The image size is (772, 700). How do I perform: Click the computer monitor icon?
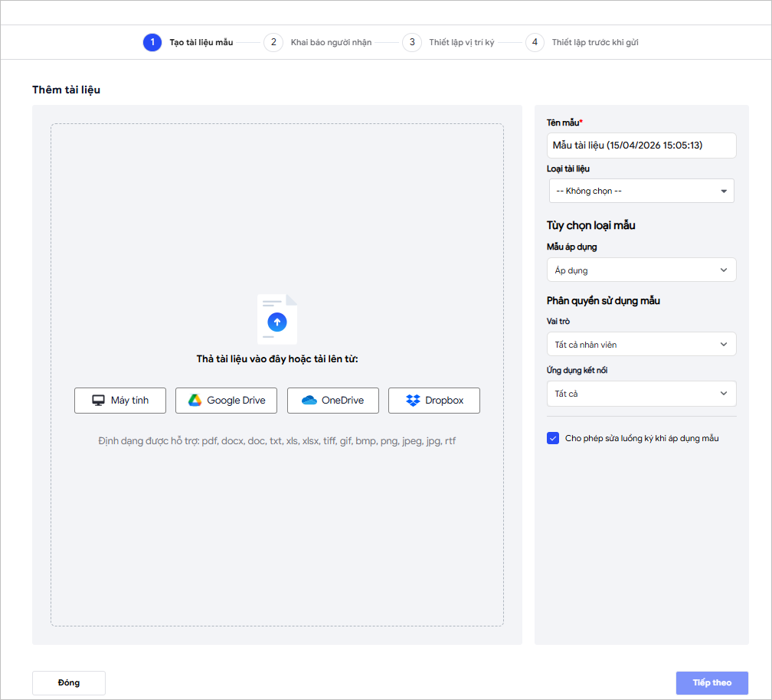[98, 401]
